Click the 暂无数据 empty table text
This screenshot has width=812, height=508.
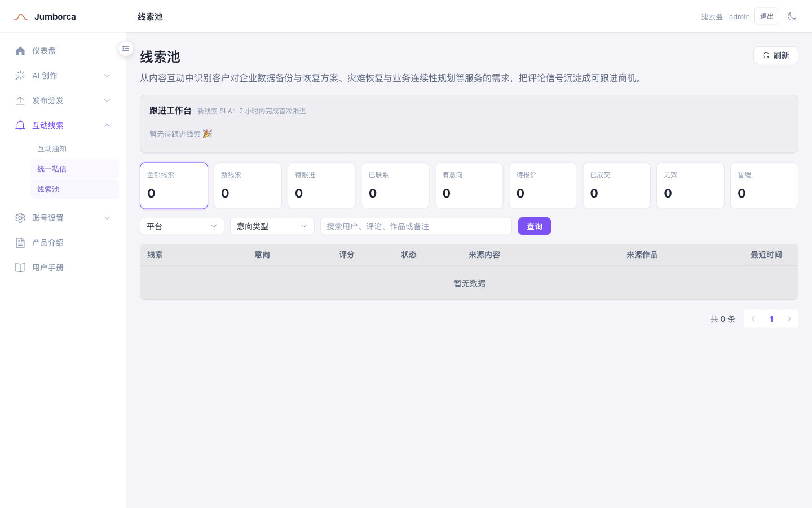pos(470,283)
